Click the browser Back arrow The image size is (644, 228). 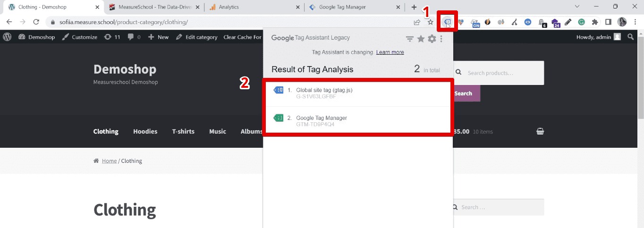pos(9,22)
